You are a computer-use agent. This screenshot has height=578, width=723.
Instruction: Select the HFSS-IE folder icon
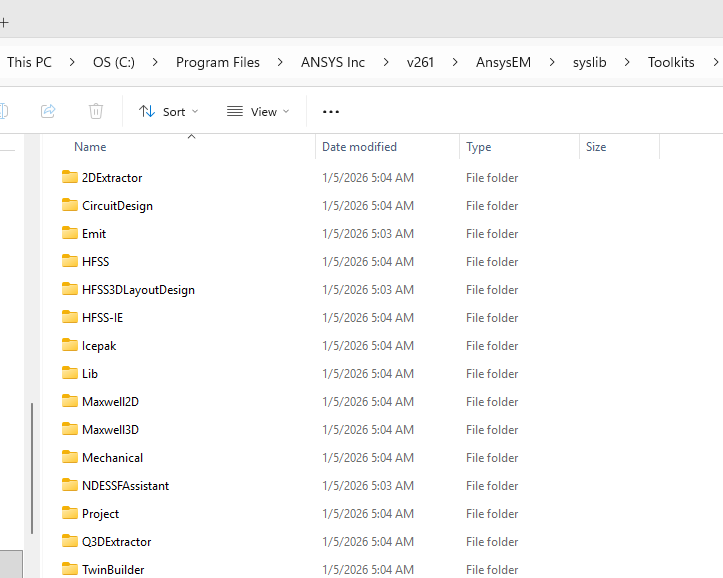tap(70, 317)
